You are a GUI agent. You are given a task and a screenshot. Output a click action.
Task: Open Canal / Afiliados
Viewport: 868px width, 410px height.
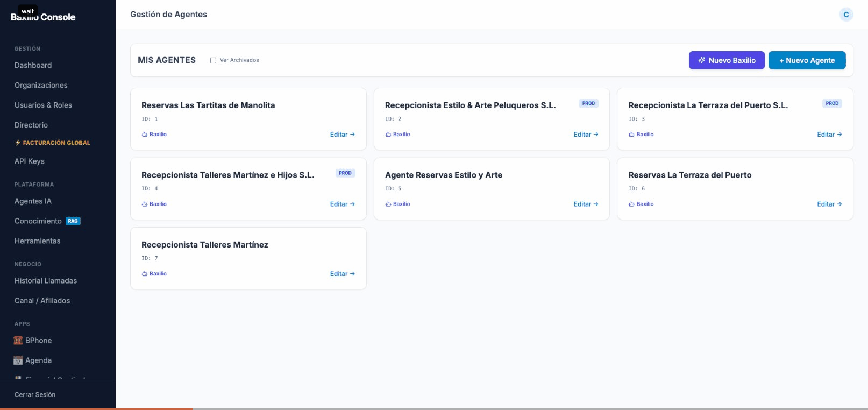42,301
